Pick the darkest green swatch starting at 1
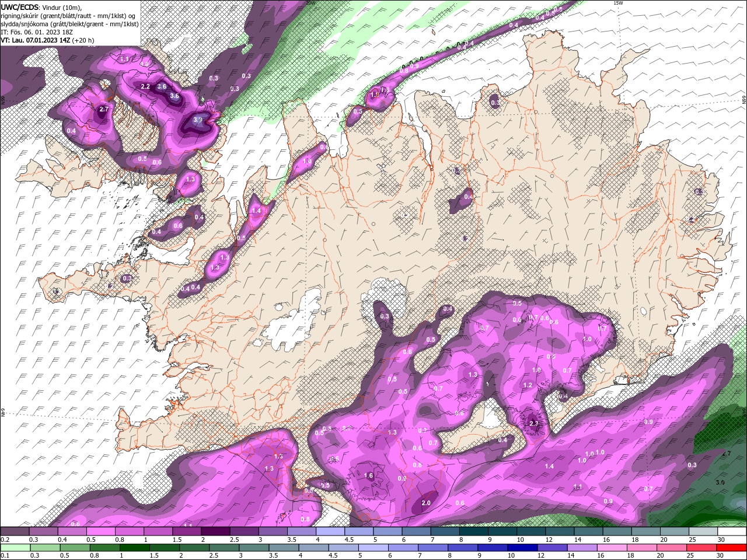747x560 pixels. pyautogui.click(x=134, y=548)
